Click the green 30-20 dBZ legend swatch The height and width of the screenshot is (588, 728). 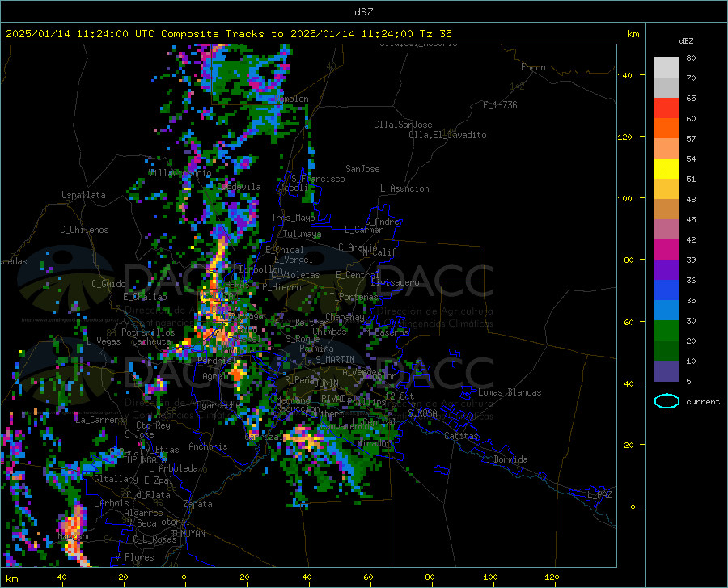point(667,331)
